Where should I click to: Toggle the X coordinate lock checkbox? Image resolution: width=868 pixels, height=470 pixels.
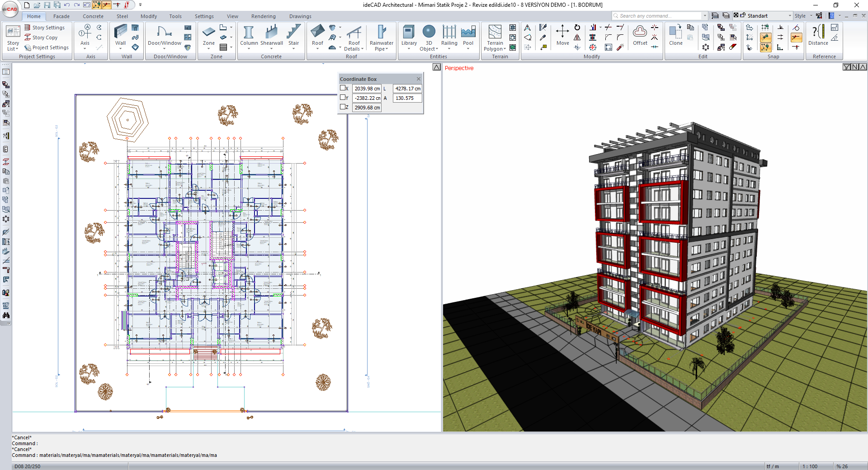tap(343, 88)
